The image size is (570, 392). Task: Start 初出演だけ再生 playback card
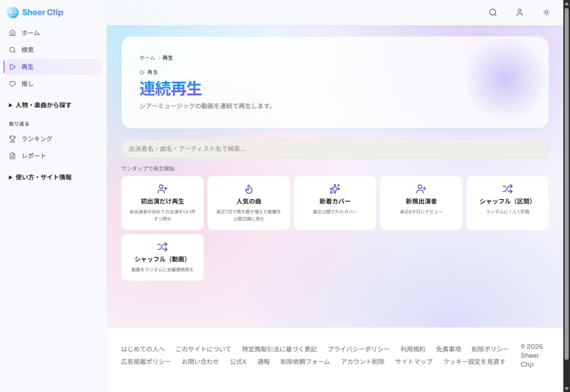click(162, 203)
